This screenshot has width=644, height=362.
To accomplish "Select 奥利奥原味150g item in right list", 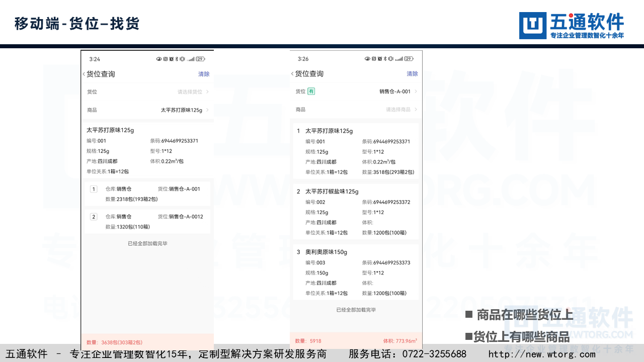I will click(x=356, y=272).
